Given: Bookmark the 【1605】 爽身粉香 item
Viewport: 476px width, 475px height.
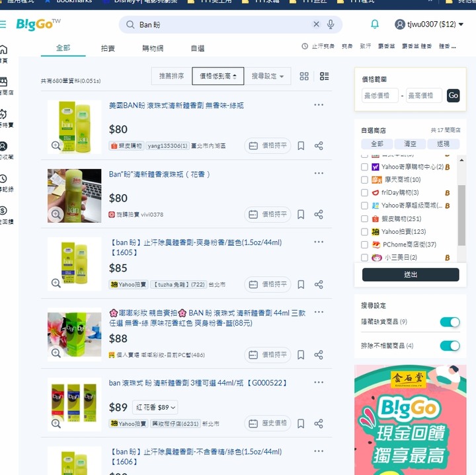Looking at the screenshot, I should click(x=301, y=285).
